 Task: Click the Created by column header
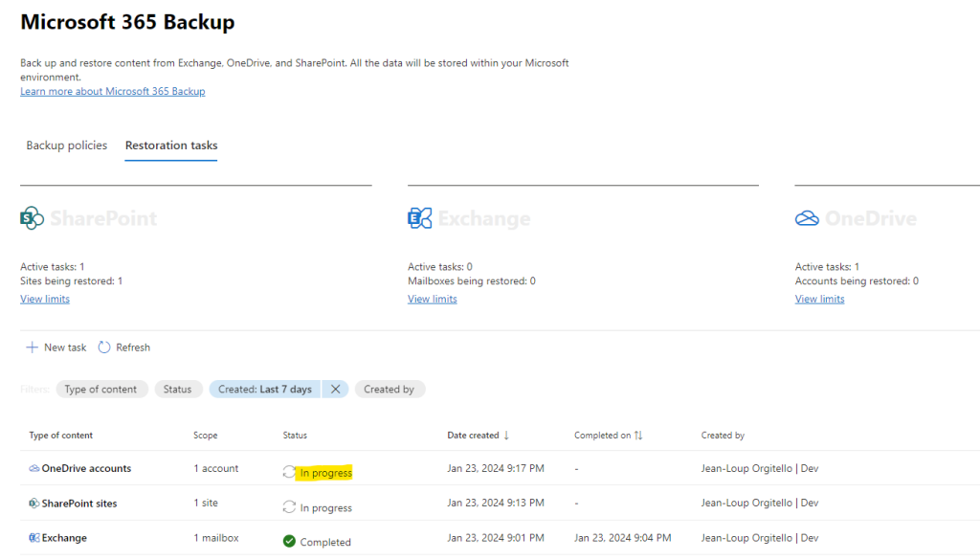click(723, 435)
